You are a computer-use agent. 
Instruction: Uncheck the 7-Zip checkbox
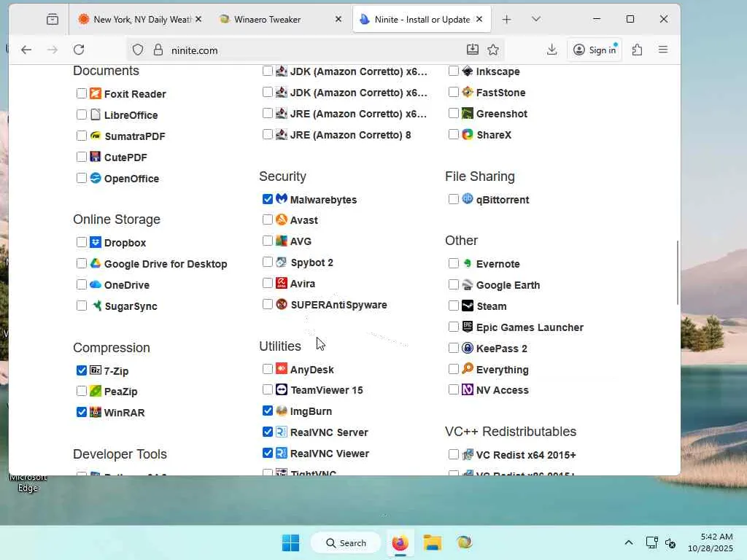click(82, 370)
